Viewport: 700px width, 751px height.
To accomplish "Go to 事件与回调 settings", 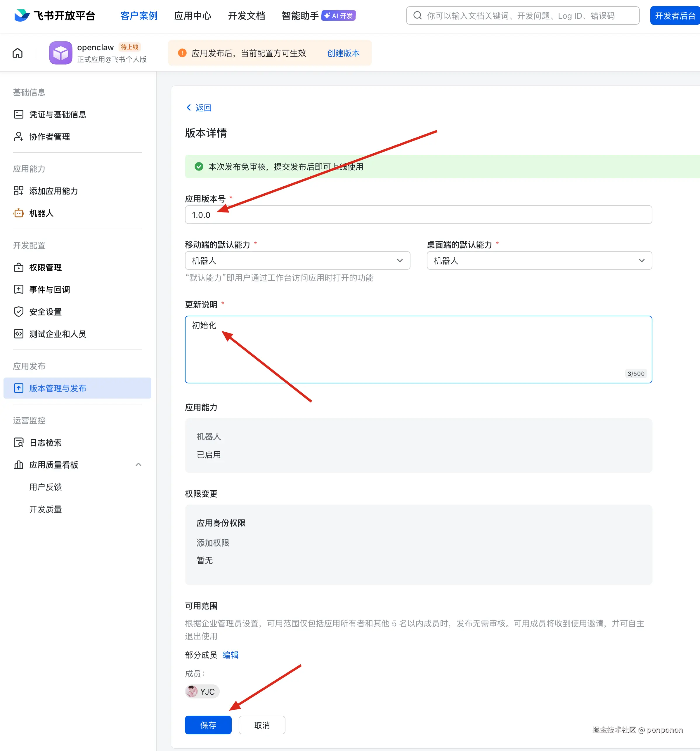I will pyautogui.click(x=49, y=290).
